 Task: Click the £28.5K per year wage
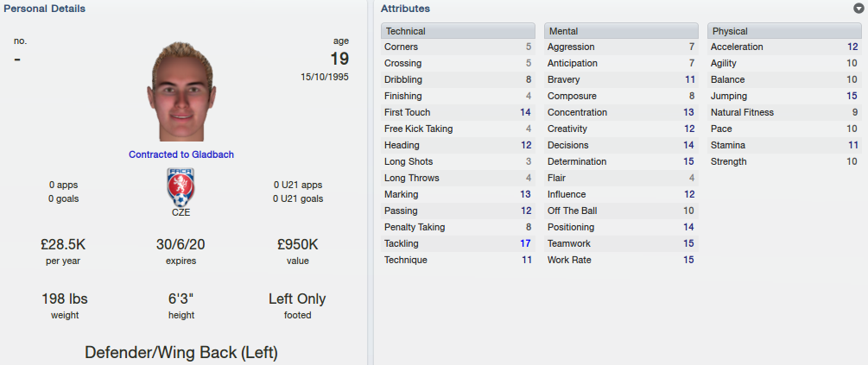[63, 244]
